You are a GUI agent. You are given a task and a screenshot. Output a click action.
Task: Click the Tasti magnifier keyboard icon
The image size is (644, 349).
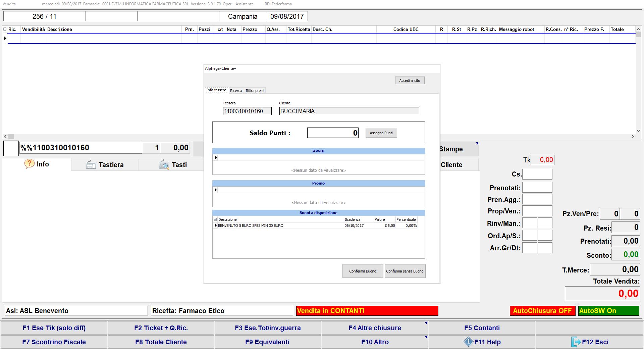pyautogui.click(x=164, y=165)
